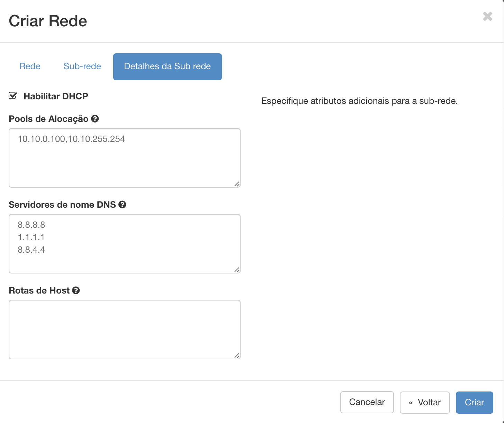Viewport: 504px width, 423px height.
Task: Toggle the Habilitar DHCP checkbox
Action: click(13, 96)
